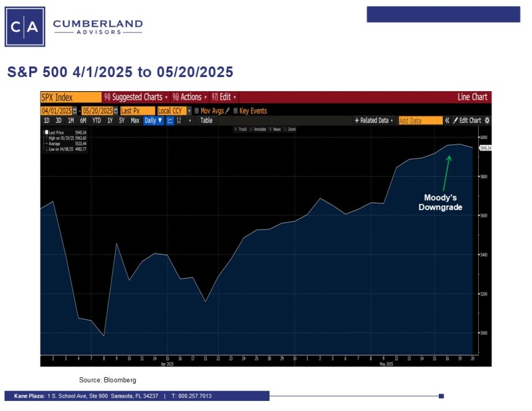Select the Max range toggle
The width and height of the screenshot is (532, 411).
(x=135, y=120)
